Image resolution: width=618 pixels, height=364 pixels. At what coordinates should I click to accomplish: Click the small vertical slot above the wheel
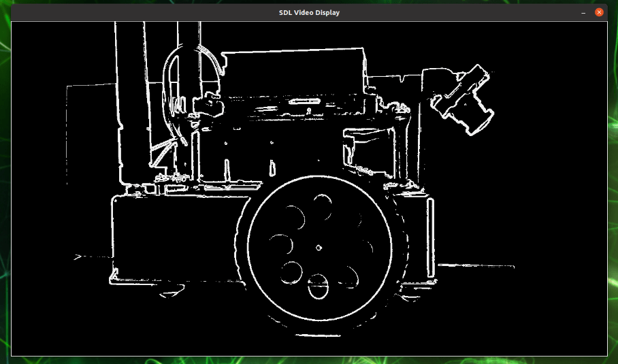tap(272, 168)
